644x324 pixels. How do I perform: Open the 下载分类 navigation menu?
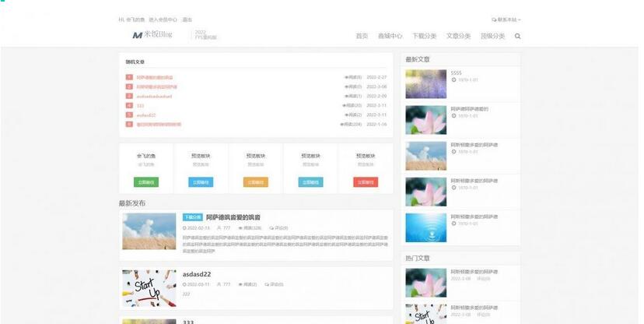[425, 36]
